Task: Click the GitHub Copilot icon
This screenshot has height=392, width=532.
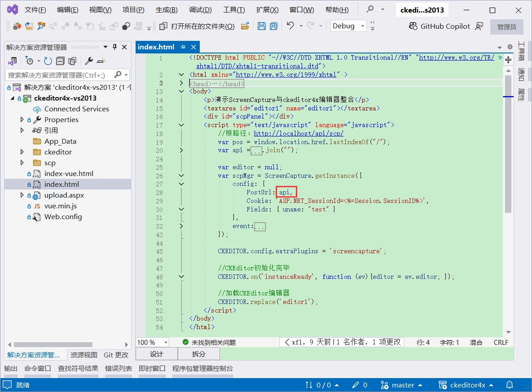Action: (x=413, y=26)
